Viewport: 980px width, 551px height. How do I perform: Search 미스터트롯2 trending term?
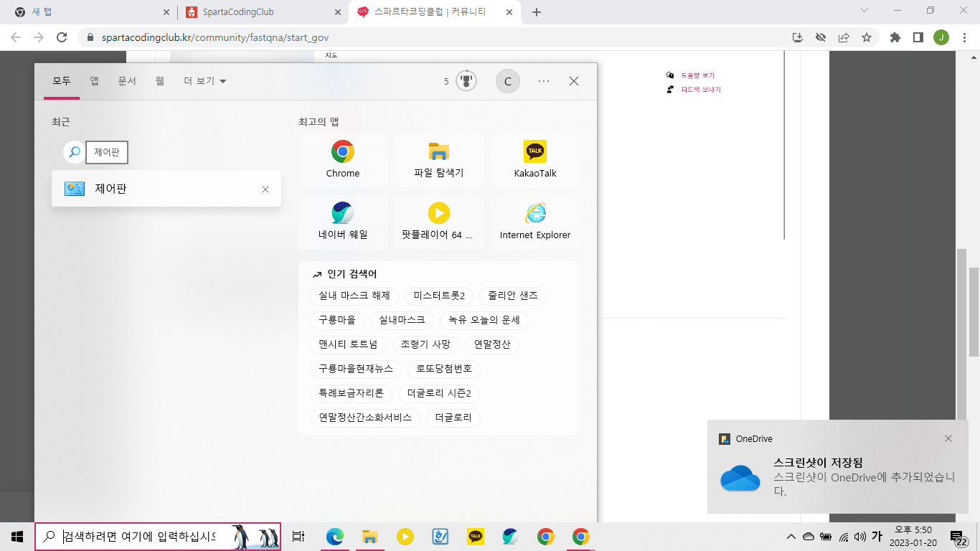[x=439, y=296]
